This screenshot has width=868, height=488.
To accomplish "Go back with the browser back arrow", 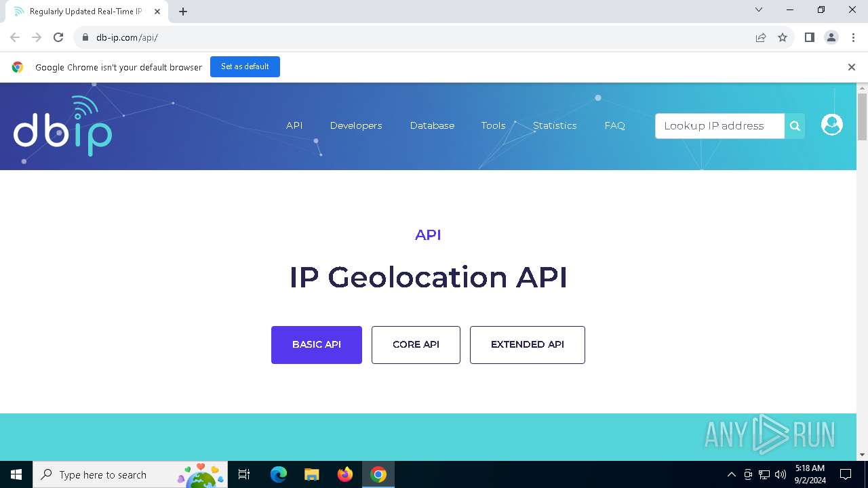I will 15,37.
